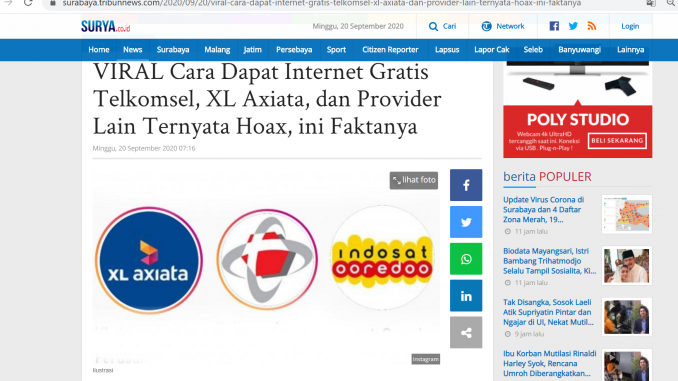This screenshot has height=381, width=678.
Task: Go to the Persebaya section
Action: (294, 50)
